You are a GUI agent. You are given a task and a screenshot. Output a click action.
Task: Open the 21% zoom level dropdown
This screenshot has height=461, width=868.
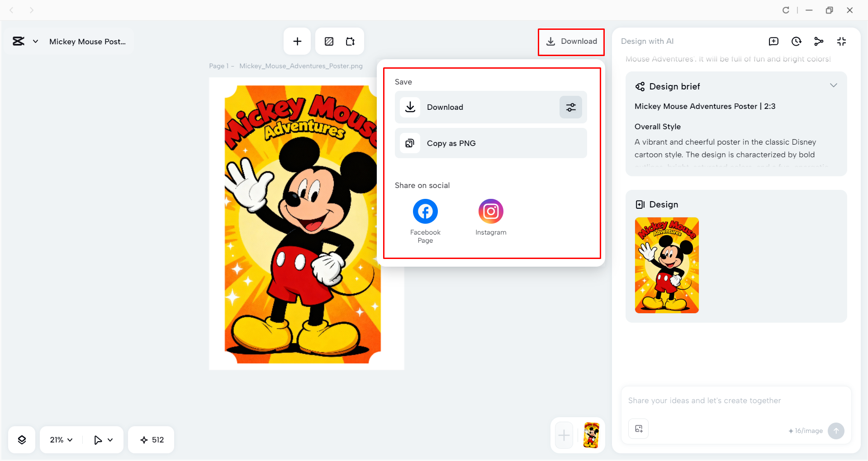[60, 439]
